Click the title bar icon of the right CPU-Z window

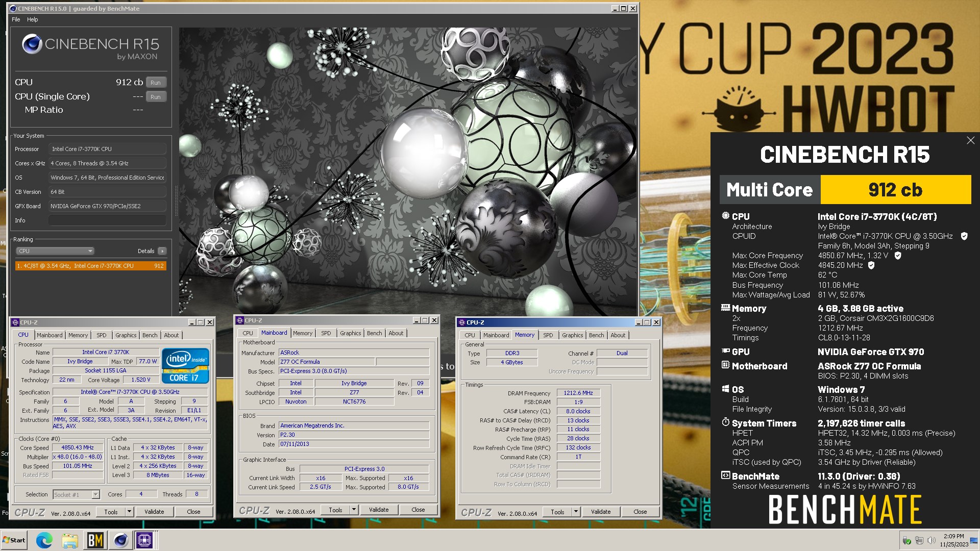pos(462,322)
